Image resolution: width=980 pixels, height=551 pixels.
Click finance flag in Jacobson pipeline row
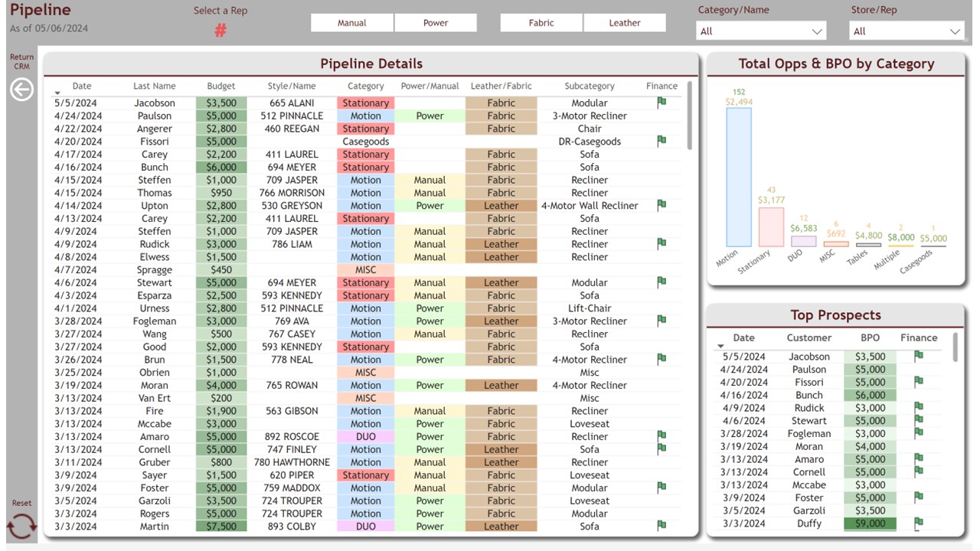click(661, 103)
